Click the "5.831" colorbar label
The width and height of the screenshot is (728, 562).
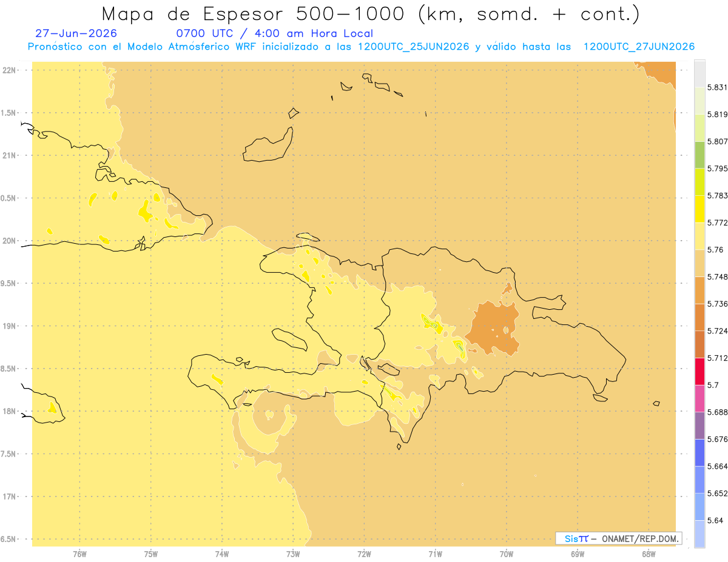pos(718,88)
